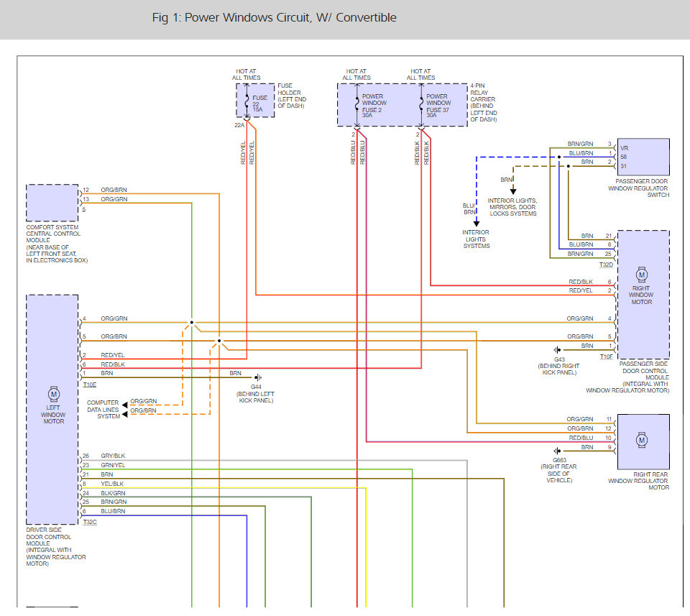Screen dimensions: 690x616
Task: Click the Power Window Fuse 37 symbol
Action: coord(421,103)
